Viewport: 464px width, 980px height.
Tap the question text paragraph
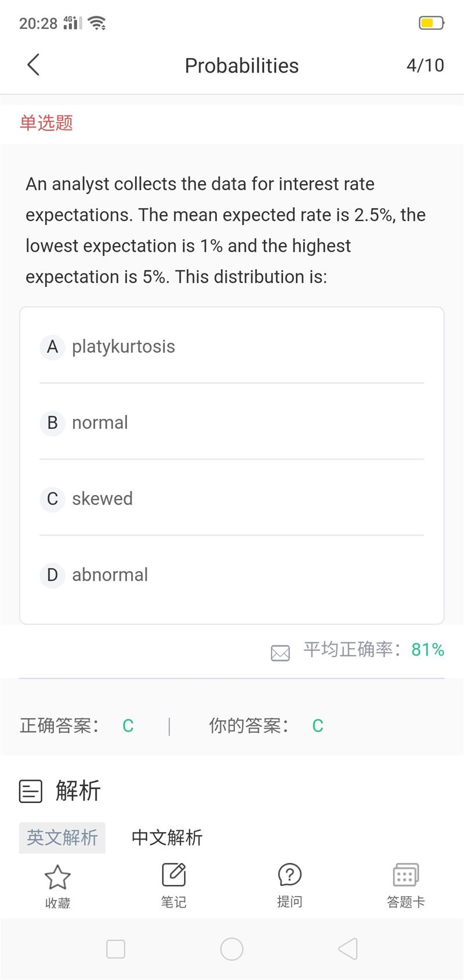tap(226, 230)
